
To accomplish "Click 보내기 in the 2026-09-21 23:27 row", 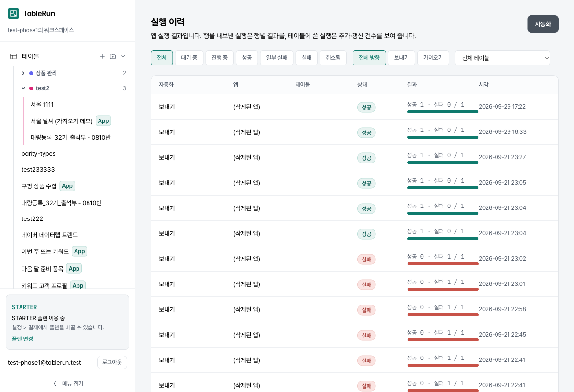I will (166, 157).
